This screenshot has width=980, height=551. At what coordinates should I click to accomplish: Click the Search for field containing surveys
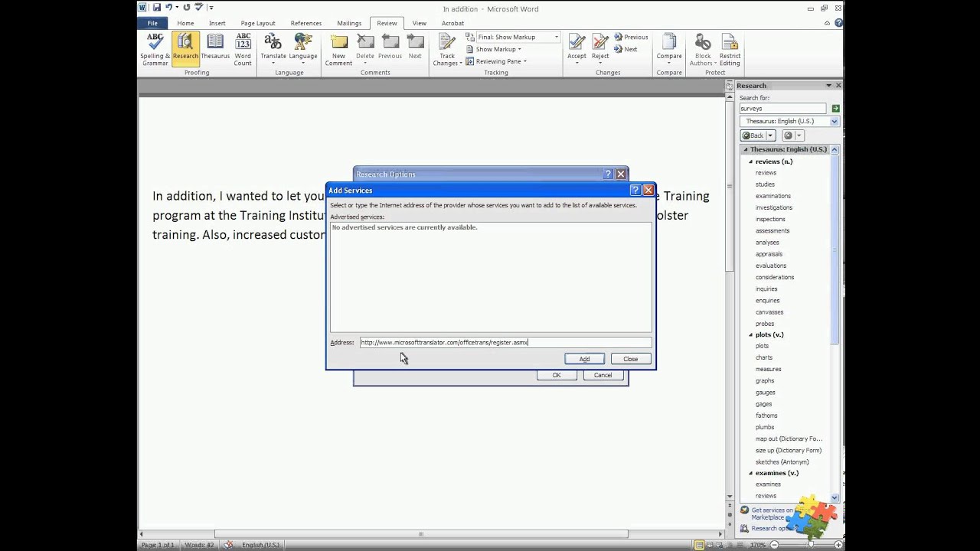coord(783,109)
